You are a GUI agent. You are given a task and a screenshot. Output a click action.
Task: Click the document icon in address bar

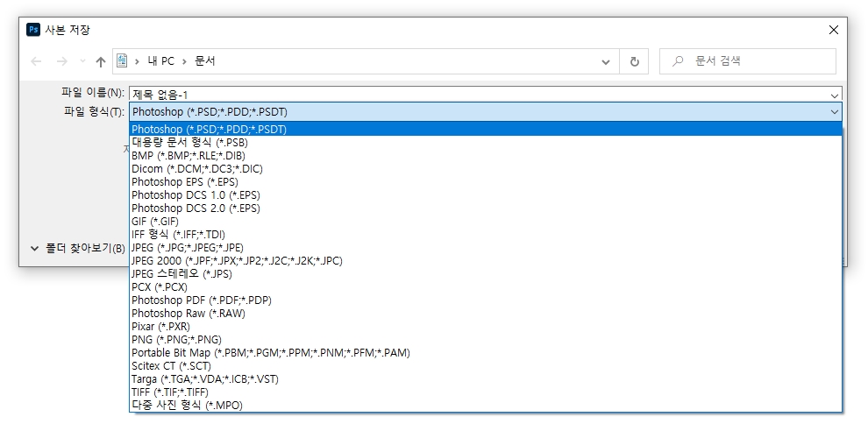coord(123,60)
